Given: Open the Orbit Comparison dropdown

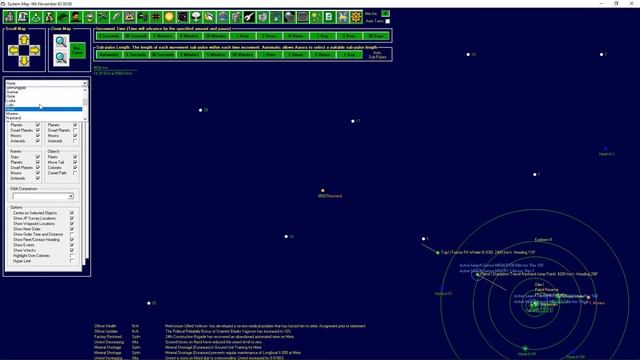Looking at the screenshot, I should tap(71, 197).
